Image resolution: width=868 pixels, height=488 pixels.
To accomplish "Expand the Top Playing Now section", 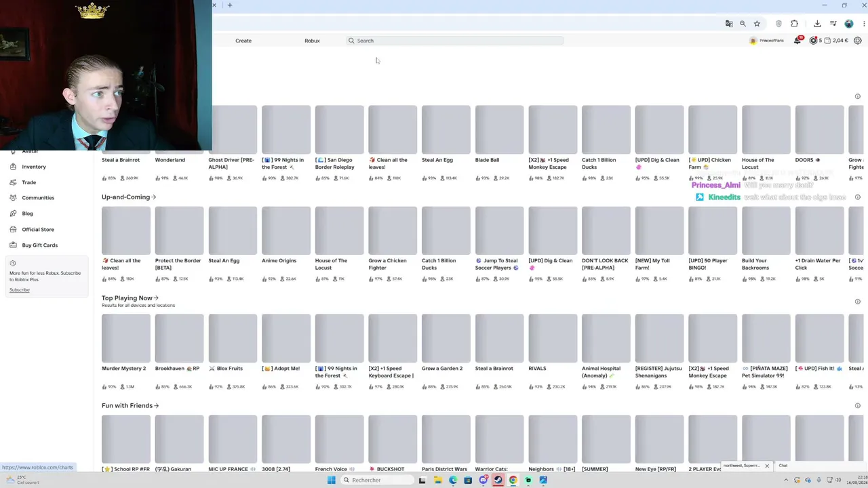I will point(130,298).
